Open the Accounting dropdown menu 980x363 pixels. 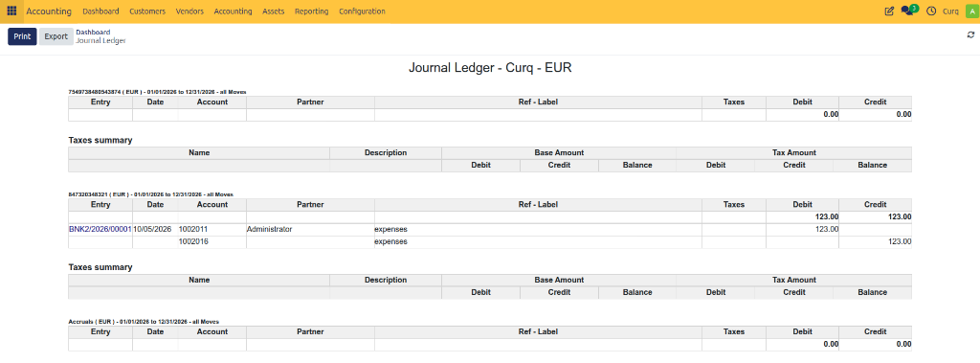[x=233, y=11]
